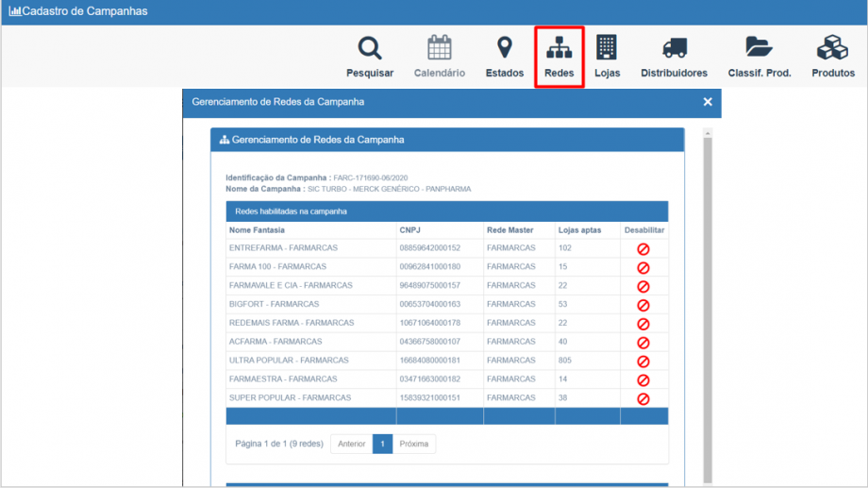Disable the ULTRA POPULAR - FARMARCAS network
868x488 pixels.
coord(643,362)
